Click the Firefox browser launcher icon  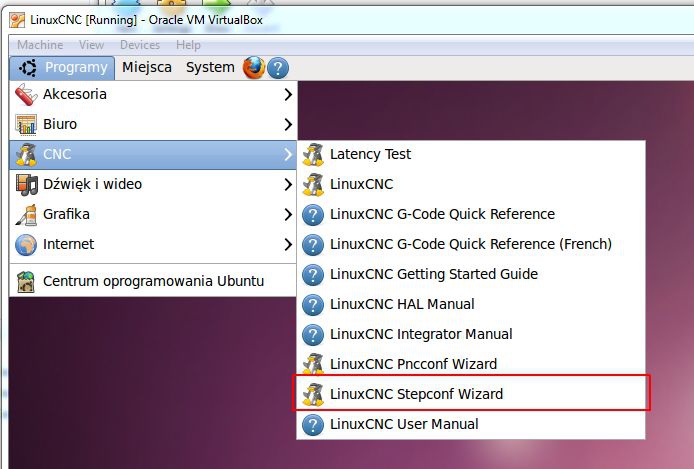click(x=254, y=68)
